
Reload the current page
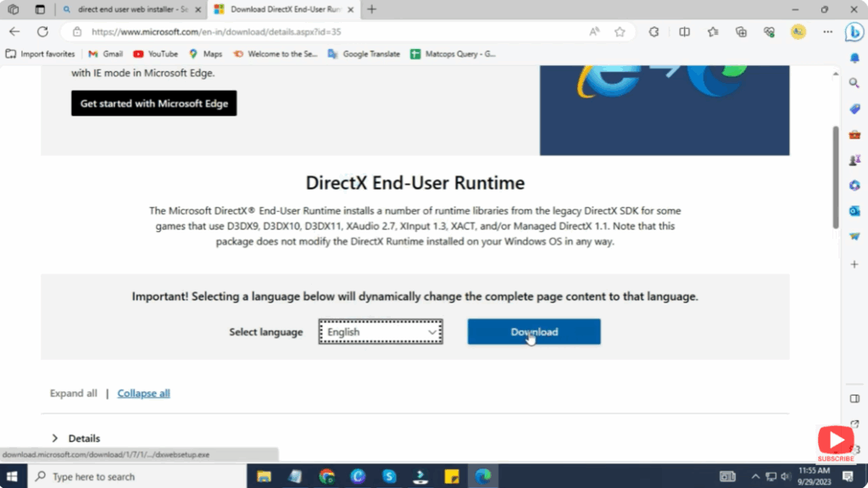point(43,31)
